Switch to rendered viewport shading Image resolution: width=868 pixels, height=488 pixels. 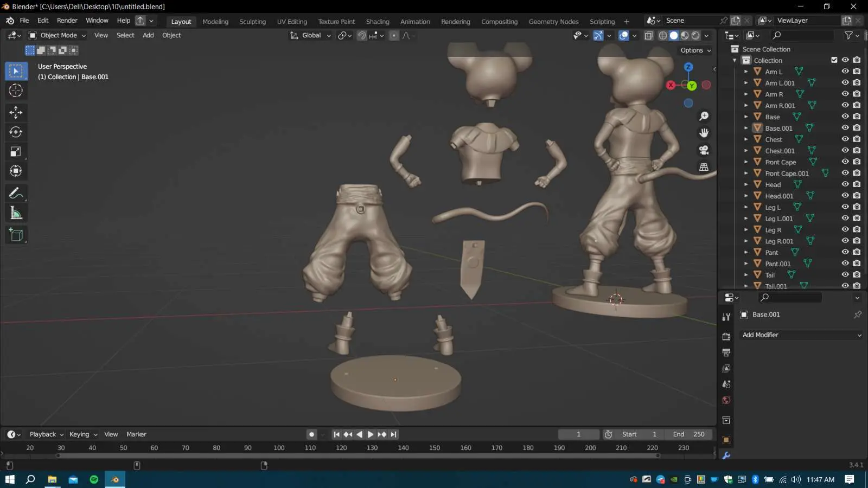(x=695, y=35)
